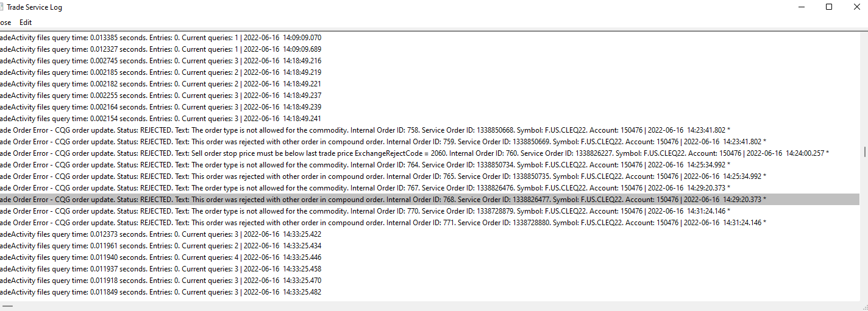868x311 pixels.
Task: Open the partially visible Close menu
Action: (5, 23)
